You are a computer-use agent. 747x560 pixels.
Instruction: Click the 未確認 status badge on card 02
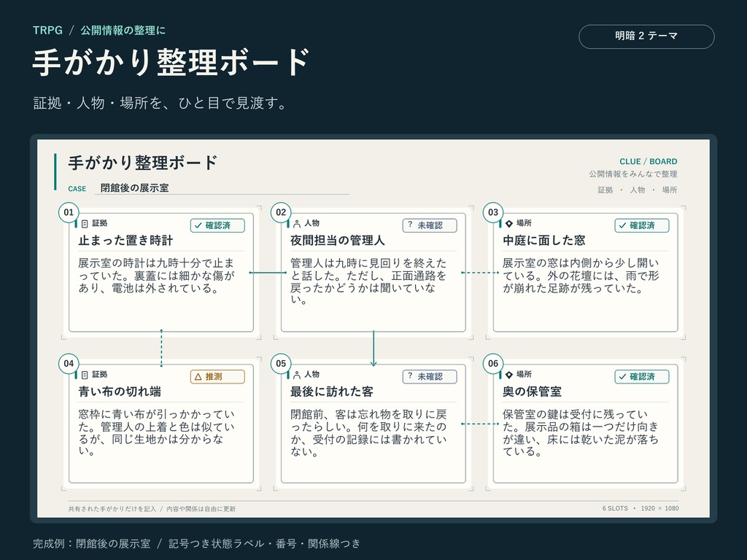pyautogui.click(x=430, y=225)
